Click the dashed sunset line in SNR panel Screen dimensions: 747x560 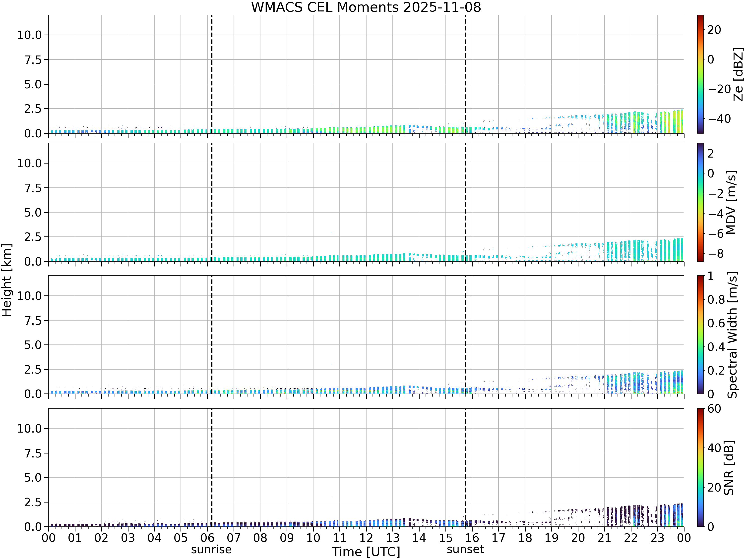coord(465,467)
